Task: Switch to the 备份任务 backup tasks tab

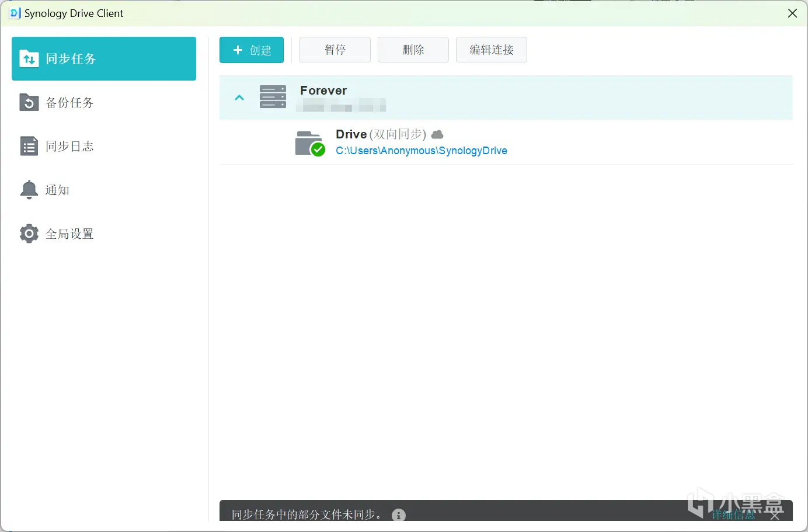Action: (x=104, y=102)
